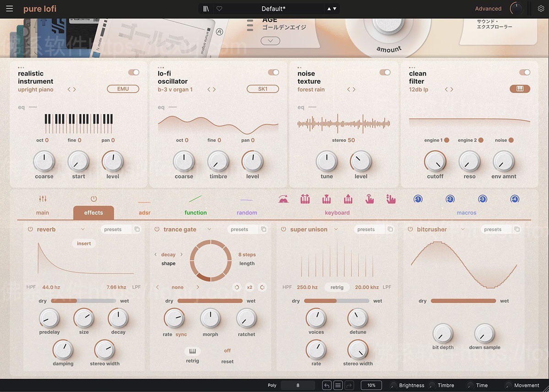Open the random tab
The image size is (549, 392).
point(247,212)
